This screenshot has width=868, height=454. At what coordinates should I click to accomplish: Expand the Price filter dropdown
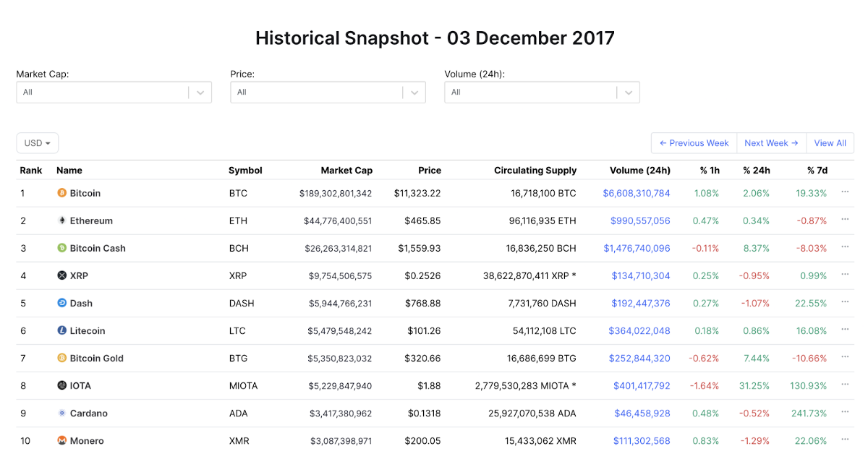click(x=414, y=93)
